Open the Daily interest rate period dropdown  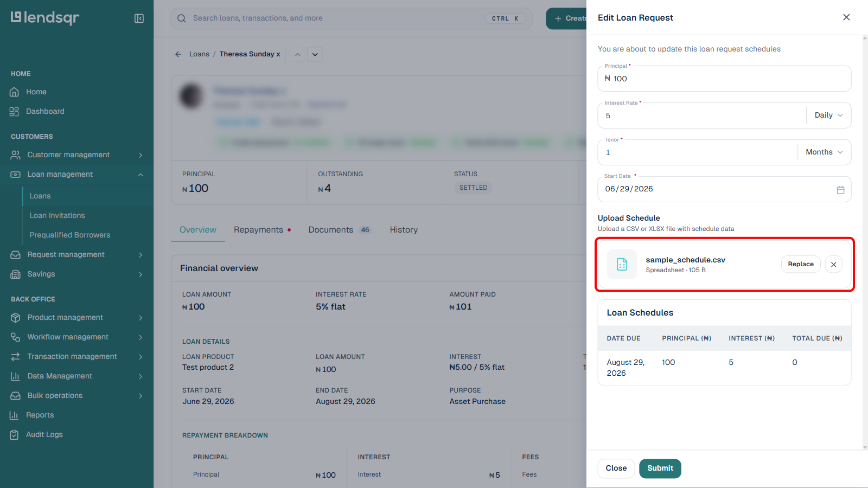click(x=828, y=115)
